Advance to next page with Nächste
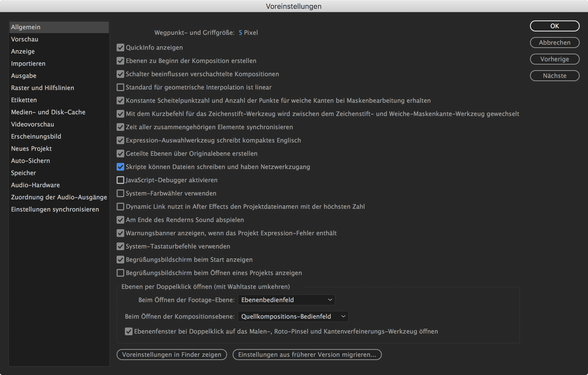Image resolution: width=588 pixels, height=375 pixels. pos(555,76)
